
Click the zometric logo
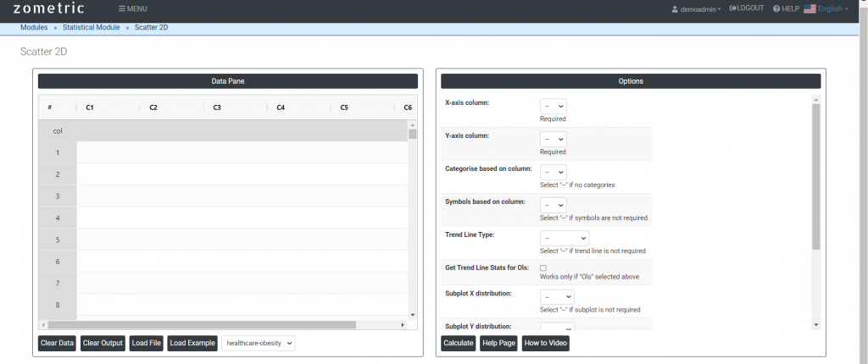coord(48,8)
